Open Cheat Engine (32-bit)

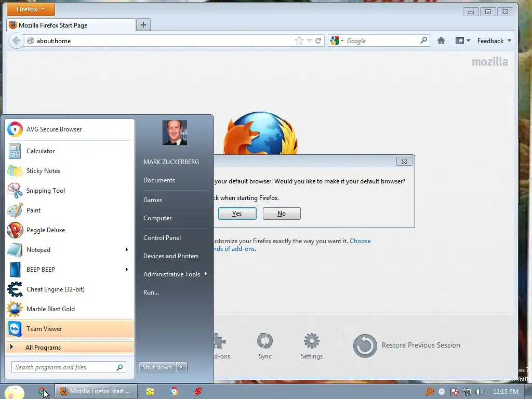pyautogui.click(x=70, y=289)
